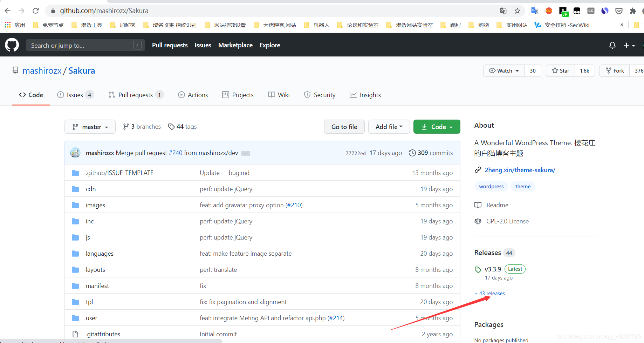The height and width of the screenshot is (343, 644).
Task: Open the plus create-new dropdown
Action: pos(629,45)
